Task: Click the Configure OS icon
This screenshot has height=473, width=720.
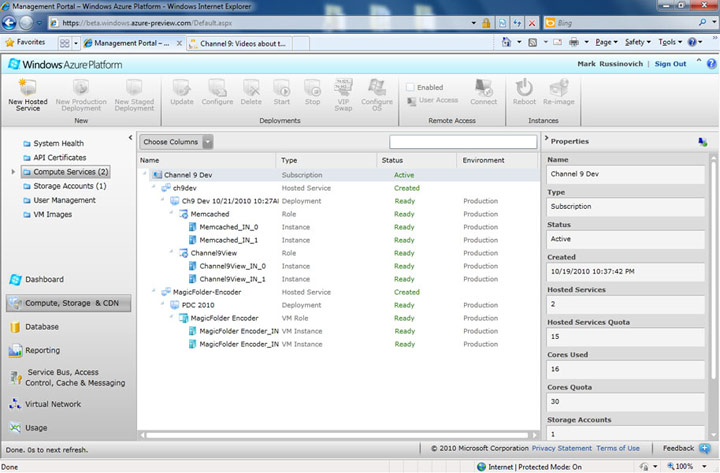Action: 377,87
